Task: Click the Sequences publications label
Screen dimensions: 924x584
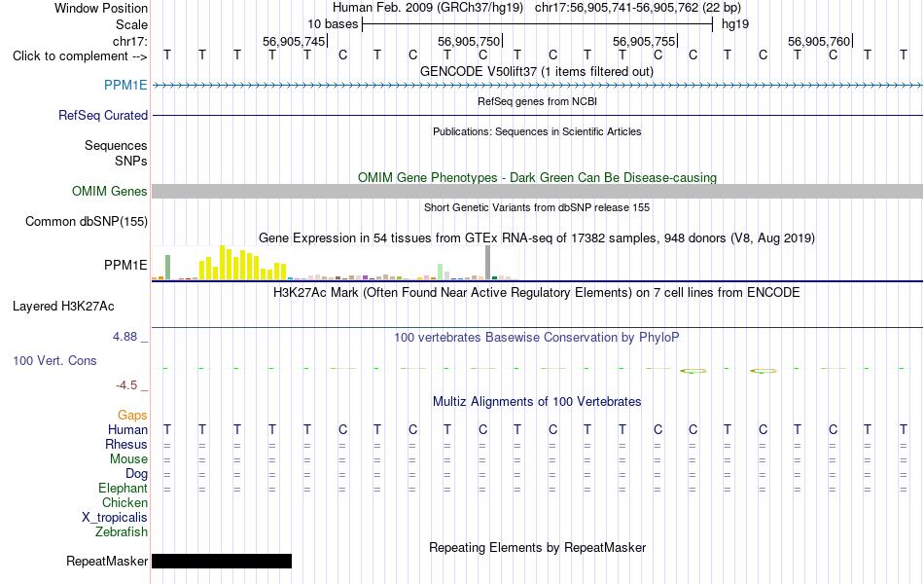Action: click(116, 145)
